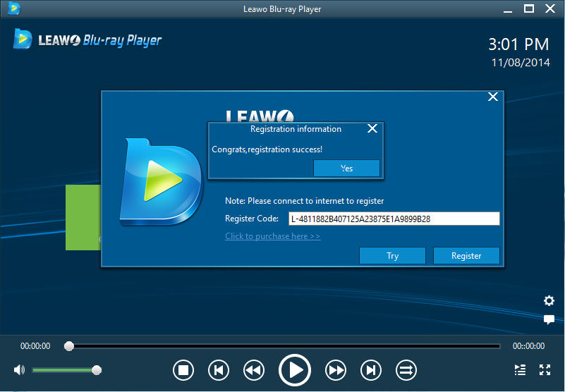The width and height of the screenshot is (565, 392).
Task: Maximize the player window
Action: point(528,8)
